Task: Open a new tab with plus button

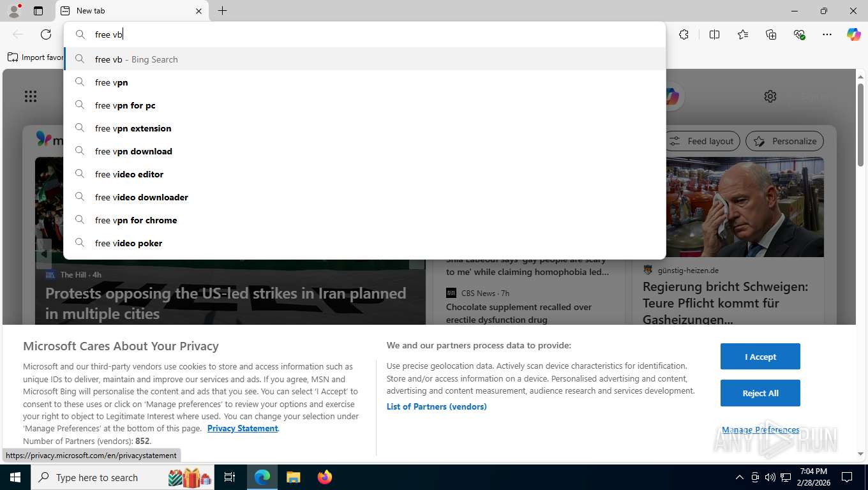Action: click(222, 11)
